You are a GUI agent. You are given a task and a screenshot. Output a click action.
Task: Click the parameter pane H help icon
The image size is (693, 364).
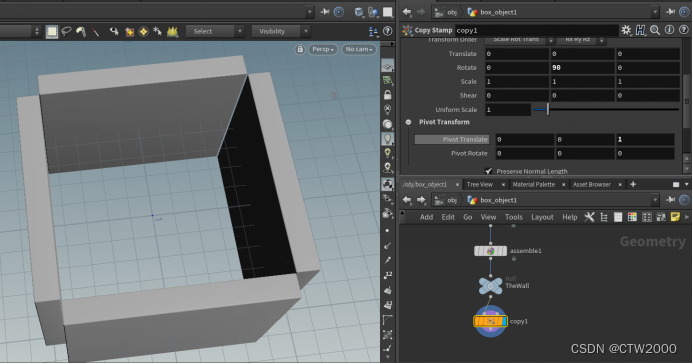point(640,30)
